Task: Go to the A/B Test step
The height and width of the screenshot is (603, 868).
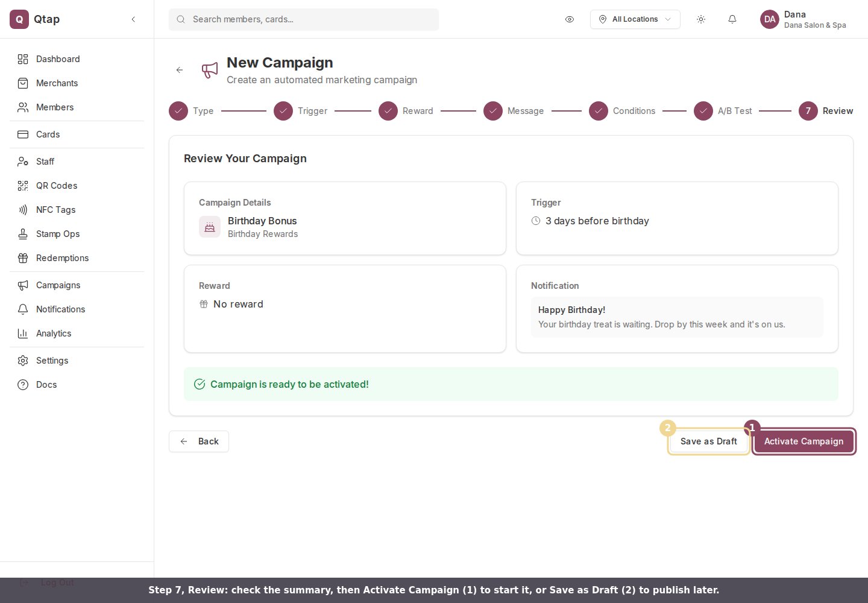Action: tap(723, 111)
